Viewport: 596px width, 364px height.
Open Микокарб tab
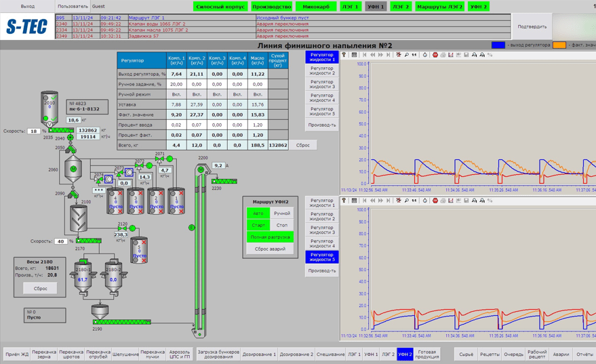tap(316, 7)
